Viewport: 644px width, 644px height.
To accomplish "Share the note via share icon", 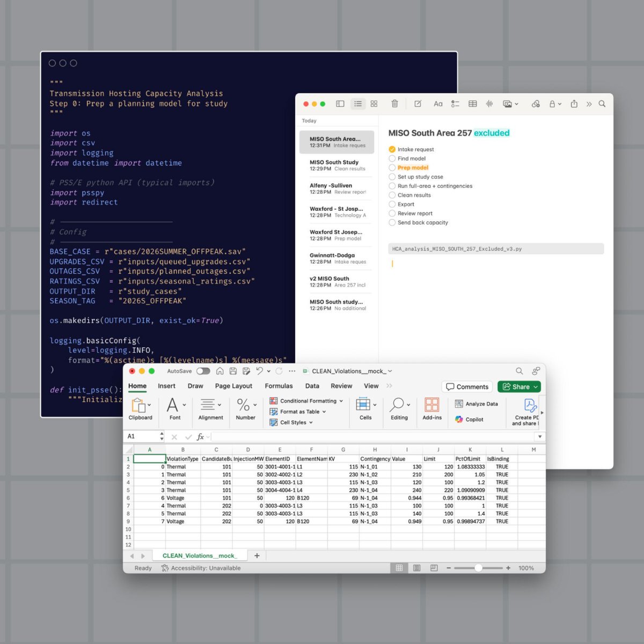I will 574,104.
